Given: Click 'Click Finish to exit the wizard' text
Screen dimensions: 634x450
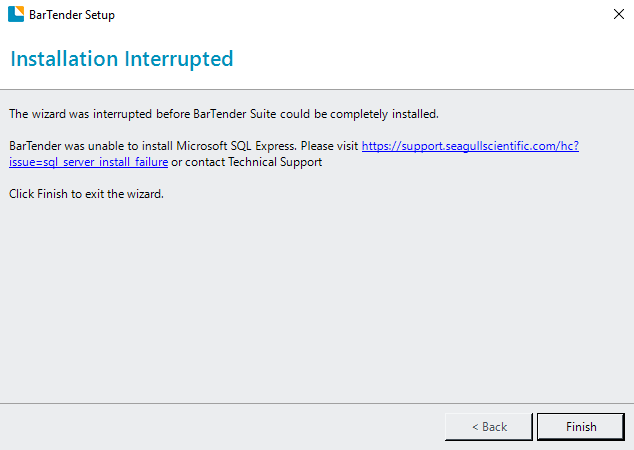Looking at the screenshot, I should tap(86, 194).
